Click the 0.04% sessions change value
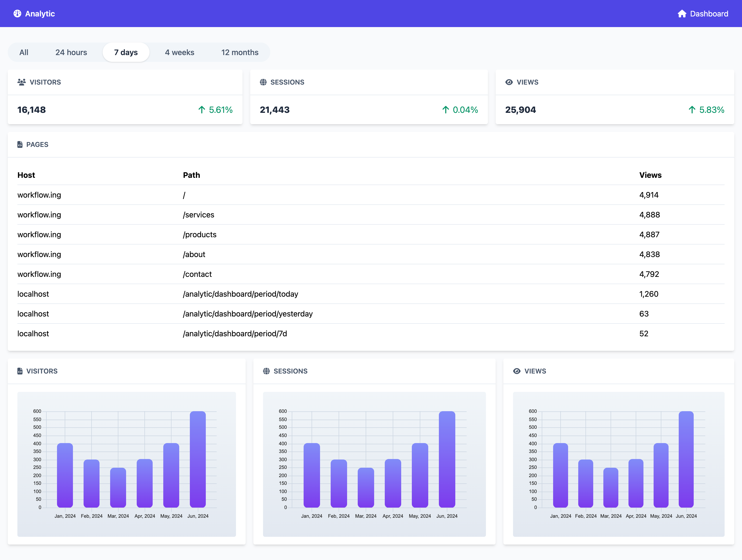 pos(465,110)
